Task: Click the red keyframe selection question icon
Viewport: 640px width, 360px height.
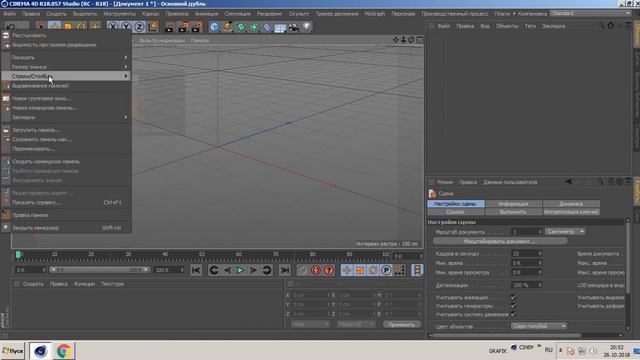Action: tap(329, 270)
